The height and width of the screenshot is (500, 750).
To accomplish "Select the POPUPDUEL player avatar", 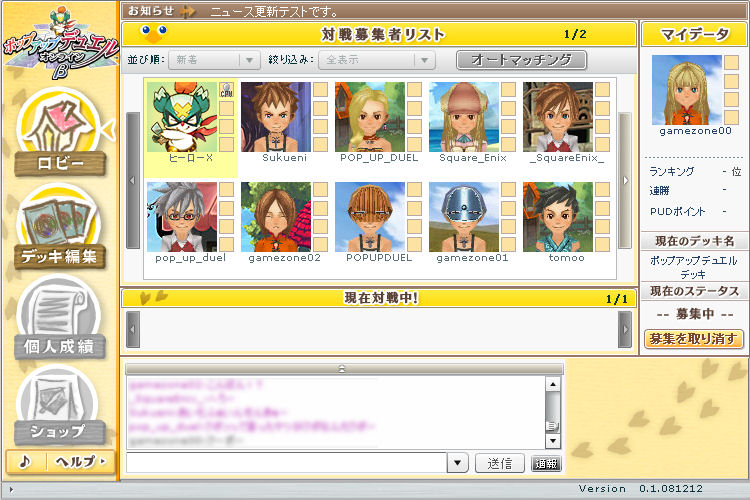I will click(x=370, y=217).
